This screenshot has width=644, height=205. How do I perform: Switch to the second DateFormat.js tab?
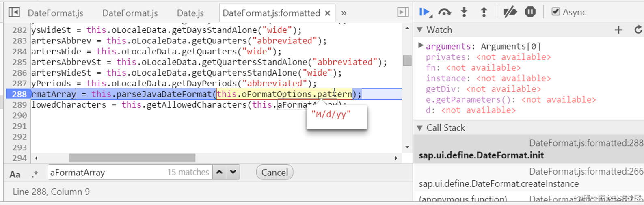click(x=130, y=13)
